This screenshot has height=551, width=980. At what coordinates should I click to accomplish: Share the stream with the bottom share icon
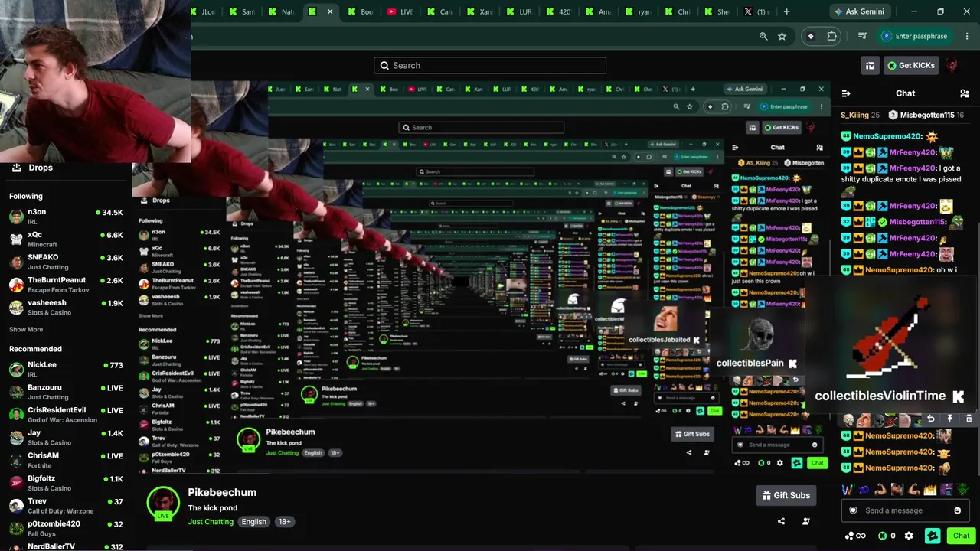point(781,522)
